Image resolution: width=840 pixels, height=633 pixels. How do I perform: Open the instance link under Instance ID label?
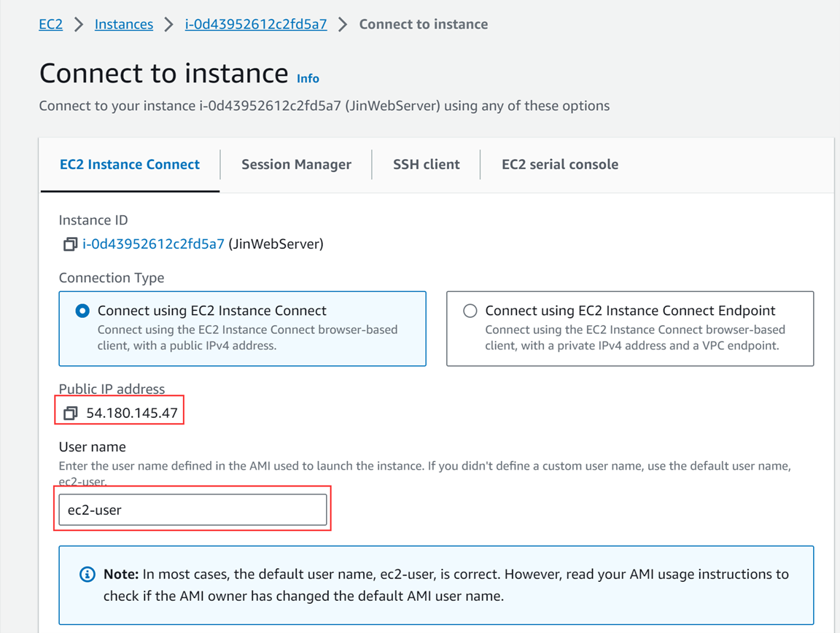point(153,244)
